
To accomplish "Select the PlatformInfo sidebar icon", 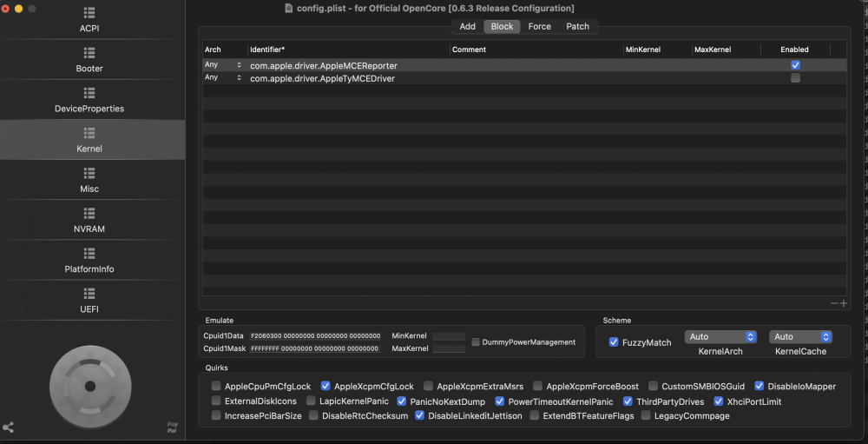I will 89,254.
